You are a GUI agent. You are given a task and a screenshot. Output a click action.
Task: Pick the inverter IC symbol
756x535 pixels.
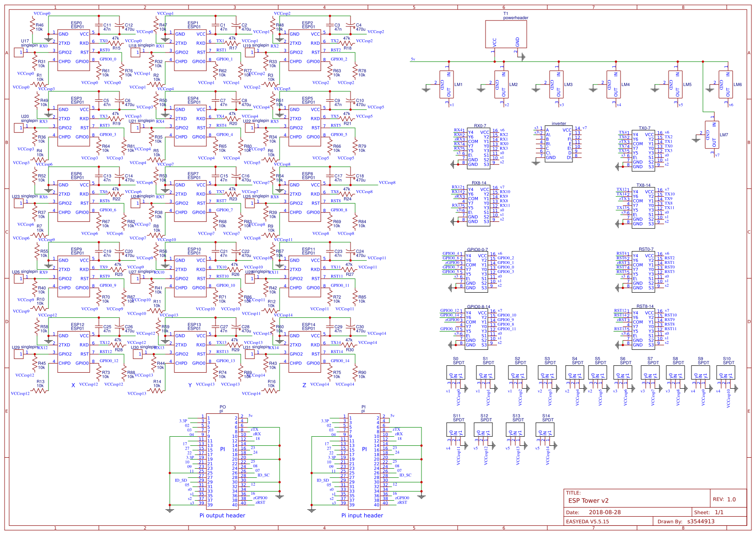(x=559, y=144)
